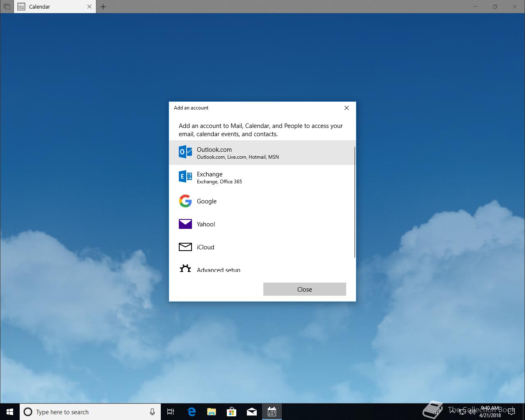Pick the Google account option

(x=262, y=201)
